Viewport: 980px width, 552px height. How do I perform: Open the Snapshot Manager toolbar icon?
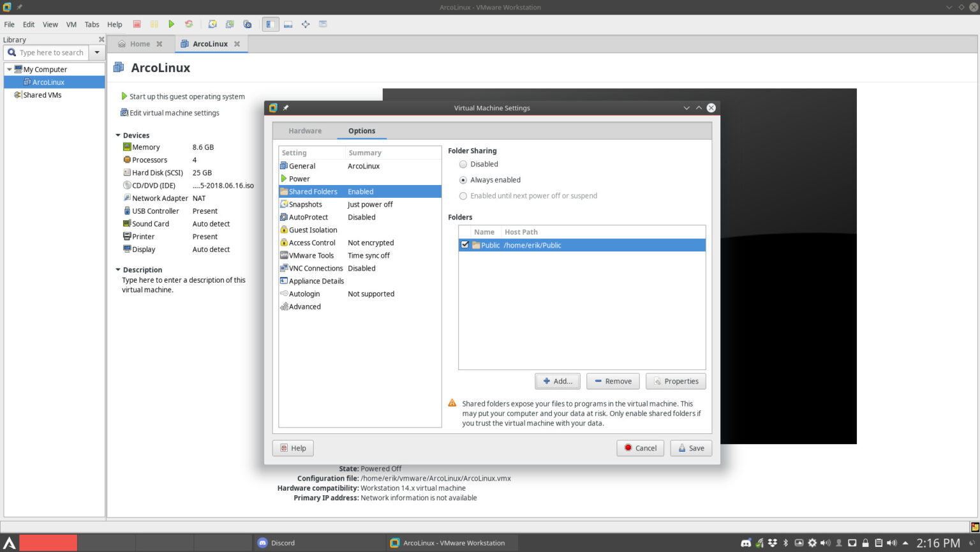tap(247, 24)
